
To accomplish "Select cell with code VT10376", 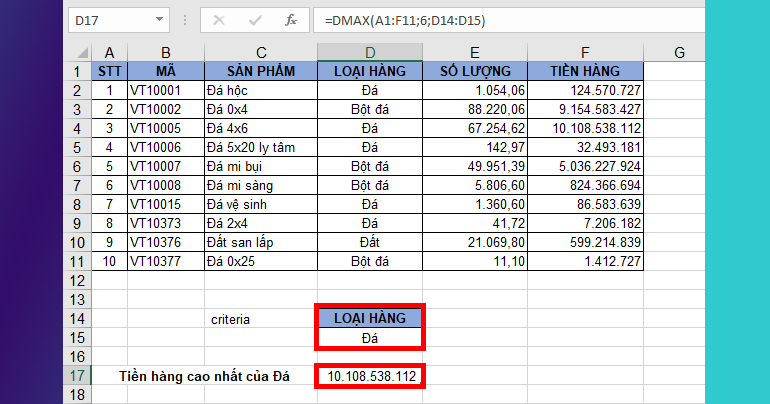I will tap(166, 242).
